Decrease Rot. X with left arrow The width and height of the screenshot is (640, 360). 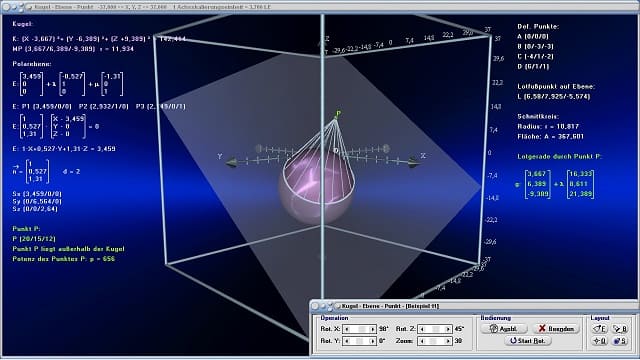click(347, 329)
